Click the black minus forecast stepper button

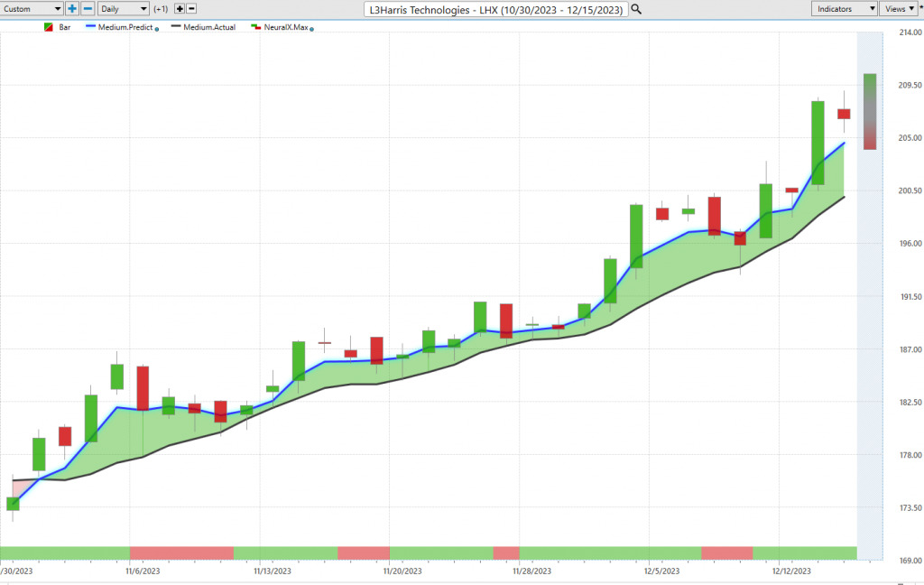(x=191, y=9)
